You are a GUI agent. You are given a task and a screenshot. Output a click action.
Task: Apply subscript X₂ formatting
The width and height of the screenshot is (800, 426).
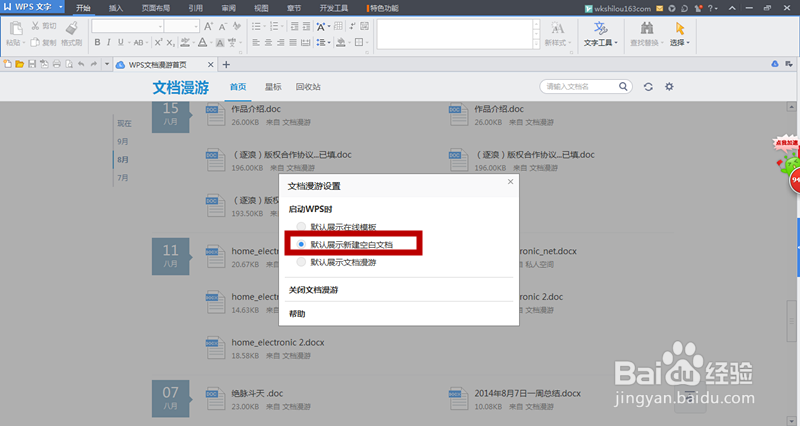(170, 42)
